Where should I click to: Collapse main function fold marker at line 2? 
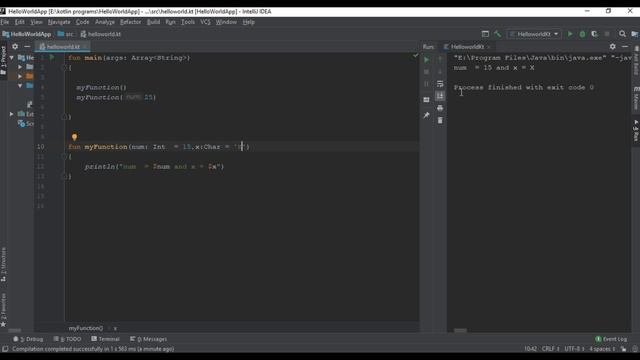coord(64,68)
